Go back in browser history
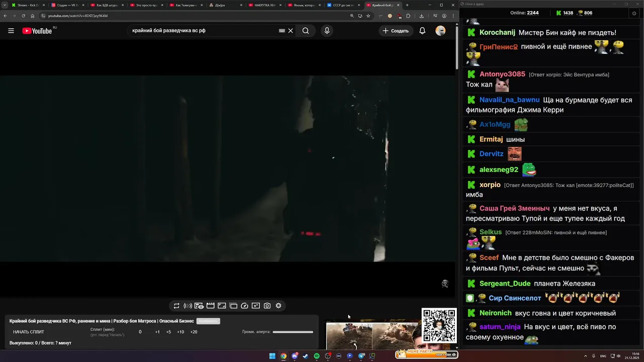The width and height of the screenshot is (644, 362). click(x=6, y=16)
